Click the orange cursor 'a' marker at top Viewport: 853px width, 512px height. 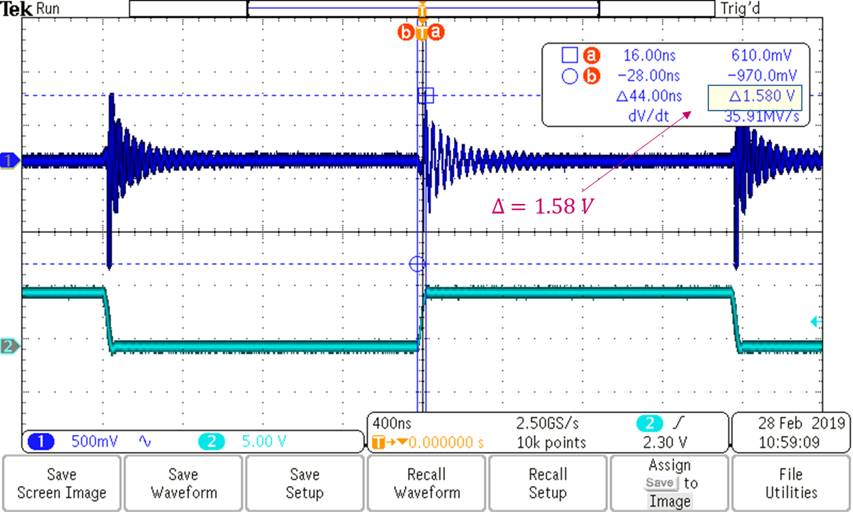coord(437,32)
